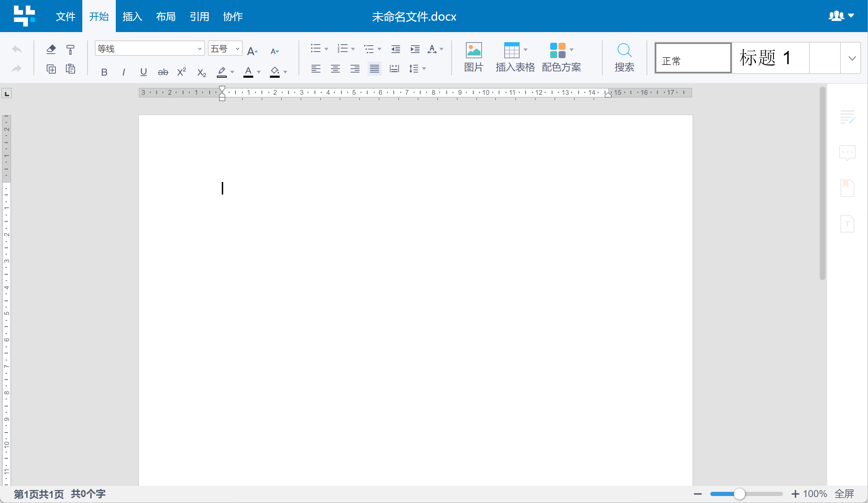Toggle underline formatting
This screenshot has width=868, height=503.
(143, 72)
